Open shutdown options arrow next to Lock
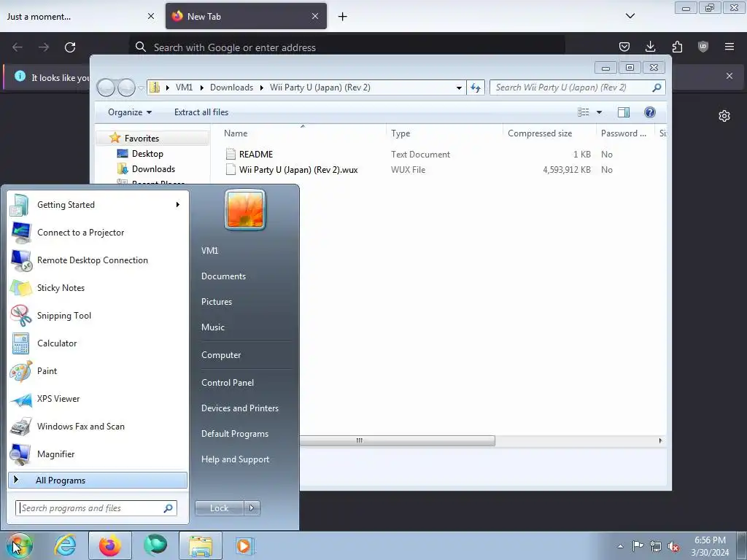The width and height of the screenshot is (747, 560). pos(252,508)
